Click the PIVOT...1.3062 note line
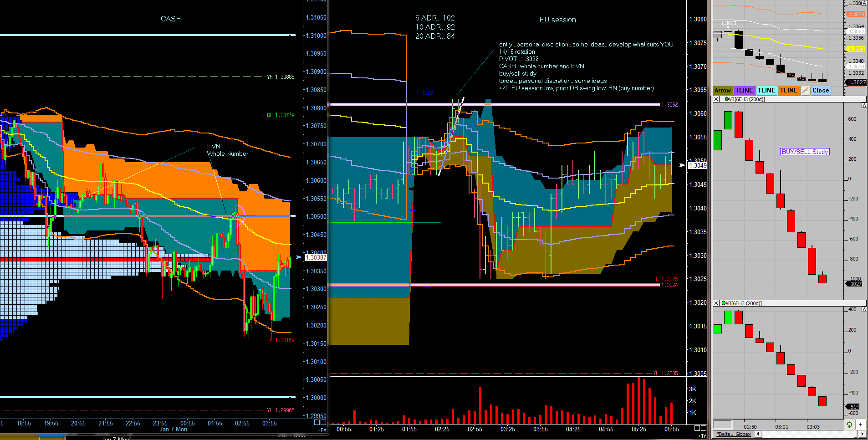 click(x=519, y=59)
